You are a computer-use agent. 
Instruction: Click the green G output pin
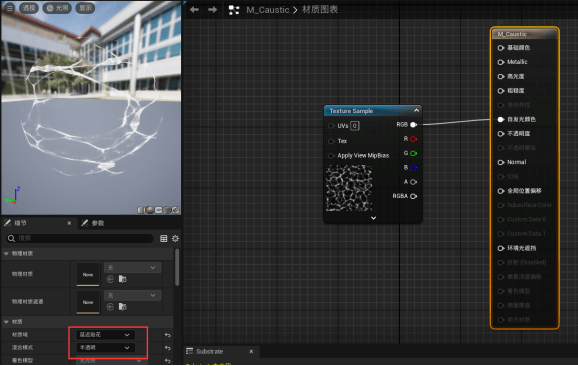coord(414,153)
